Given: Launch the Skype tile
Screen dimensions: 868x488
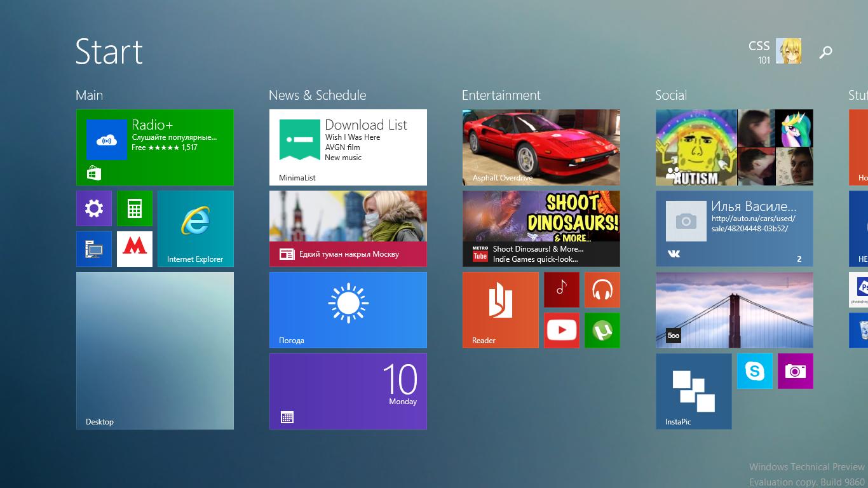Looking at the screenshot, I should [755, 371].
